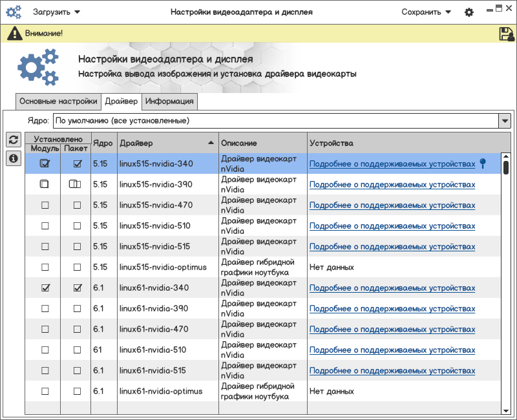Switch to the Информация tab
The image size is (517, 420).
tap(169, 101)
